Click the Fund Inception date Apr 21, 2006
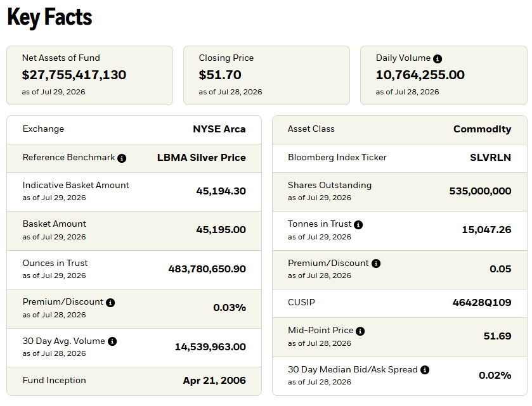Viewport: 532px width, 406px height. [x=214, y=381]
